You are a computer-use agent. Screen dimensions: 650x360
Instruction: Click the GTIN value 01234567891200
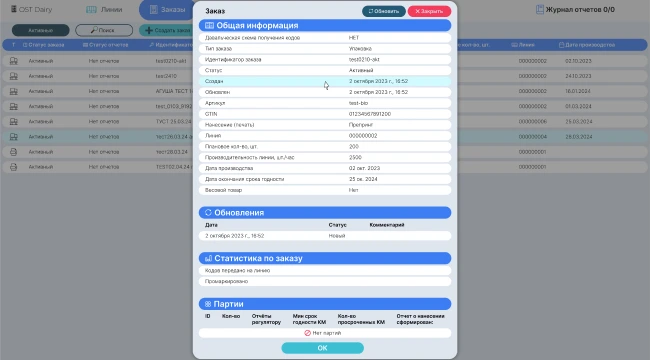370,114
